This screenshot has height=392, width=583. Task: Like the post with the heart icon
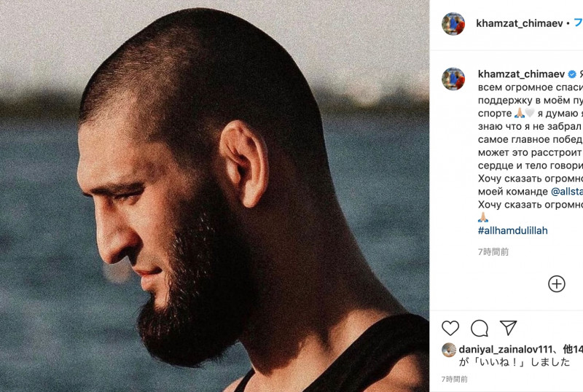tap(451, 328)
